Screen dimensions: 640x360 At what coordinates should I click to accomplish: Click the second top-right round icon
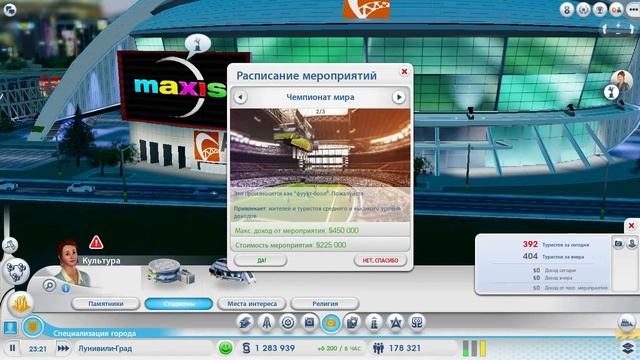(x=583, y=9)
